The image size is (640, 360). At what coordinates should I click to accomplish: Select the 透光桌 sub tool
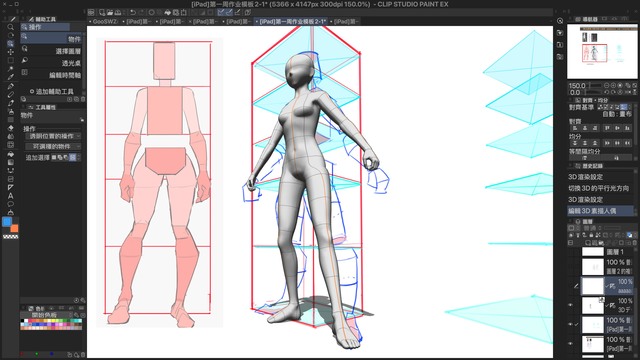point(52,63)
